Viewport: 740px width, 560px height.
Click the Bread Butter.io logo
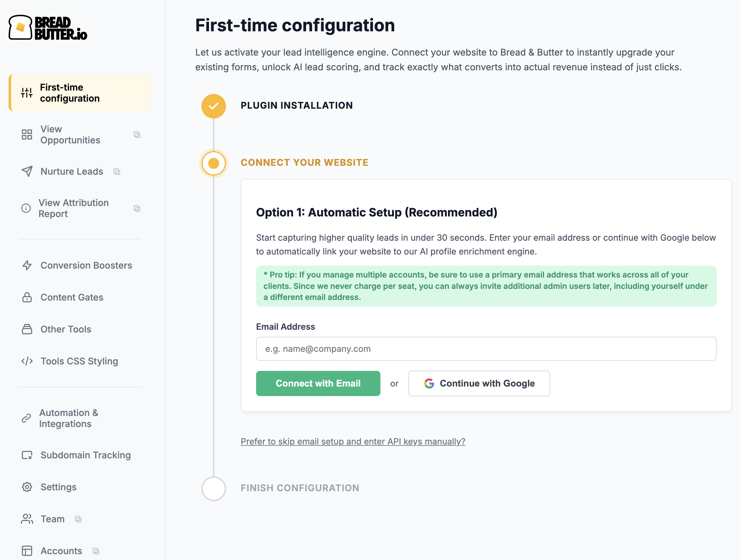(48, 28)
